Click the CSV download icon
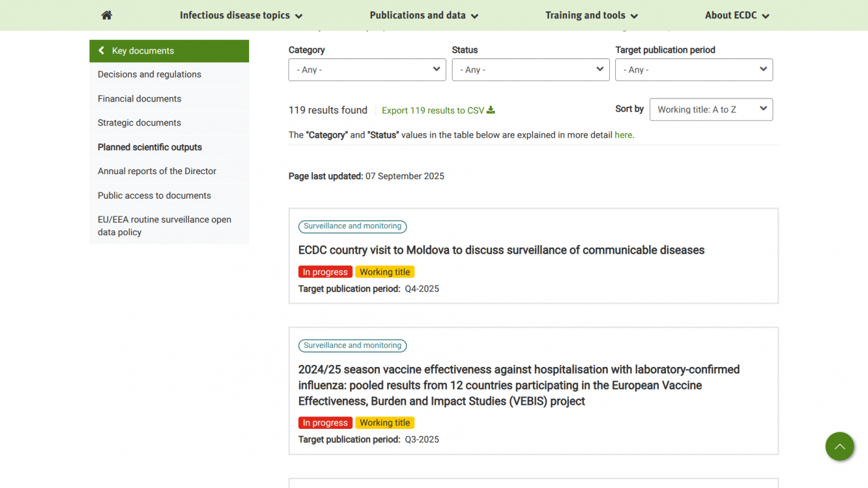The height and width of the screenshot is (488, 868). point(491,110)
